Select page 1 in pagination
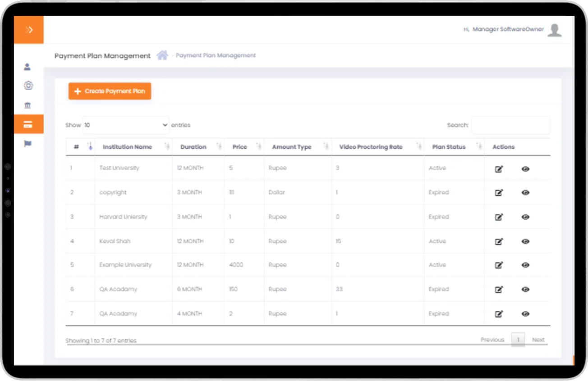This screenshot has height=381, width=588. [518, 340]
